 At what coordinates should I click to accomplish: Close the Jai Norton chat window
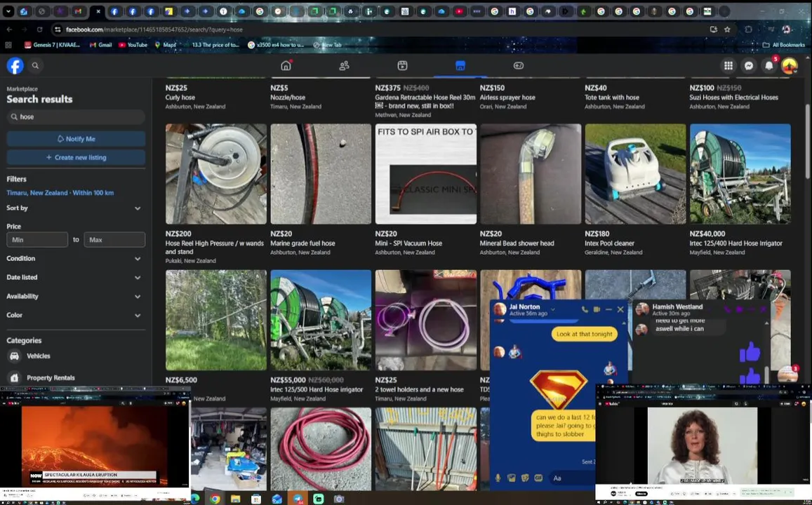click(620, 309)
